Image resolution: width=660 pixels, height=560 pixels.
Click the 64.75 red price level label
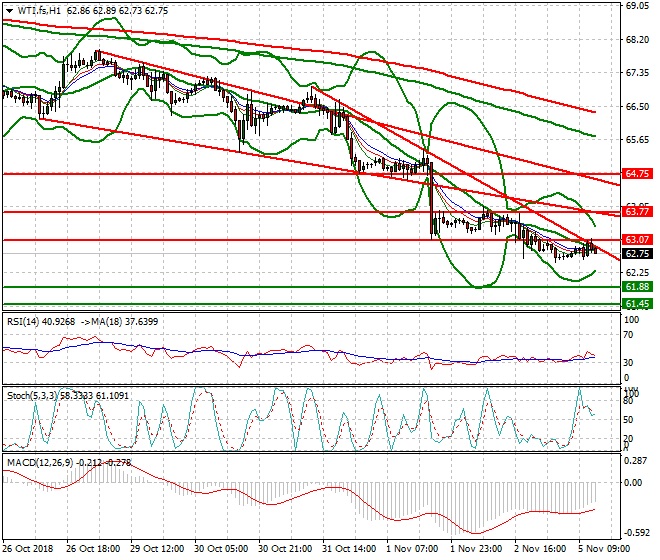point(638,174)
